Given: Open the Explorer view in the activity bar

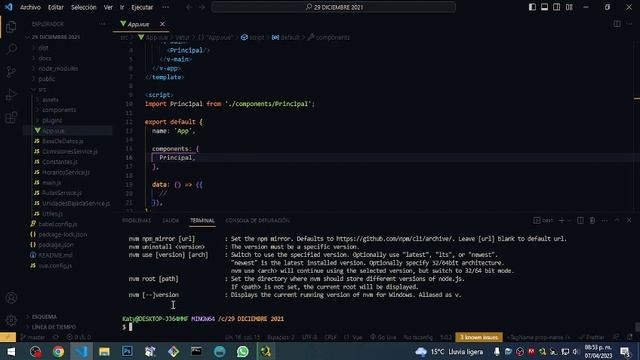Looking at the screenshot, I should 11,27.
